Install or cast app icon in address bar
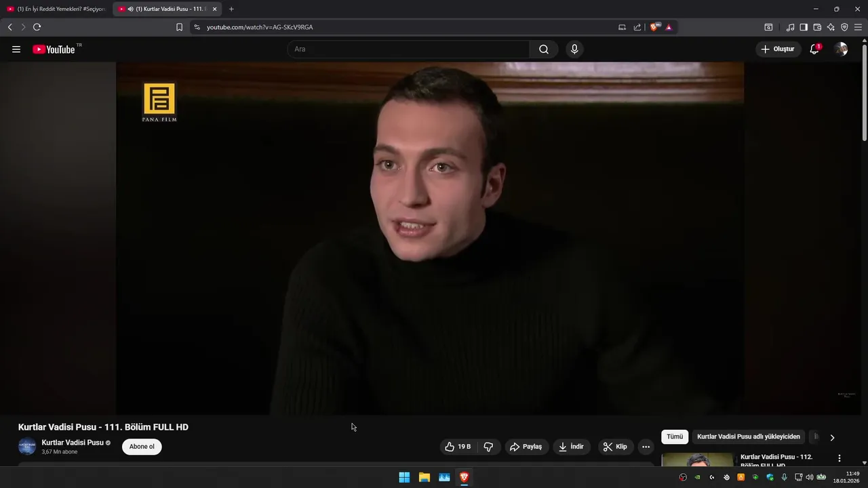Screen dimensions: 868x488 click(622, 27)
